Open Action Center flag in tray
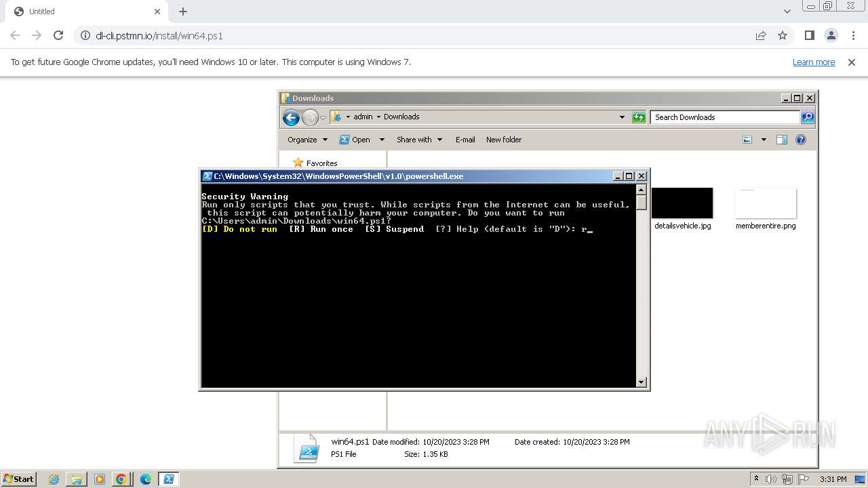 click(x=805, y=479)
